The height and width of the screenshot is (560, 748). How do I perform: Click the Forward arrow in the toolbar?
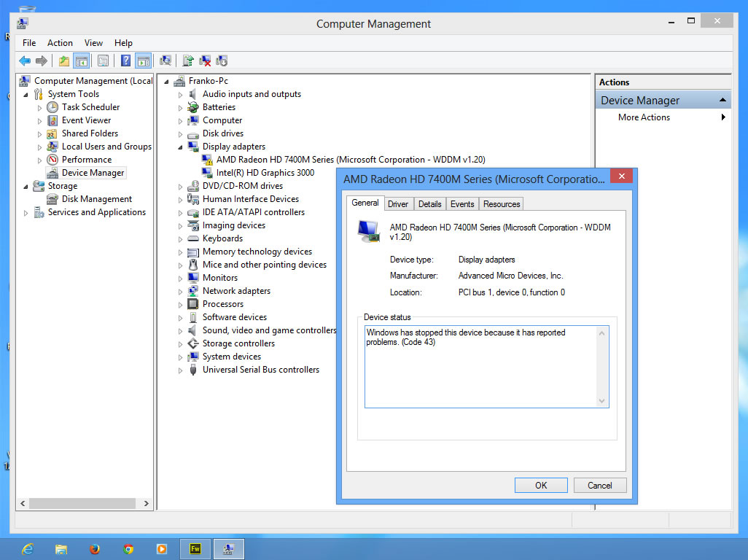pyautogui.click(x=42, y=61)
